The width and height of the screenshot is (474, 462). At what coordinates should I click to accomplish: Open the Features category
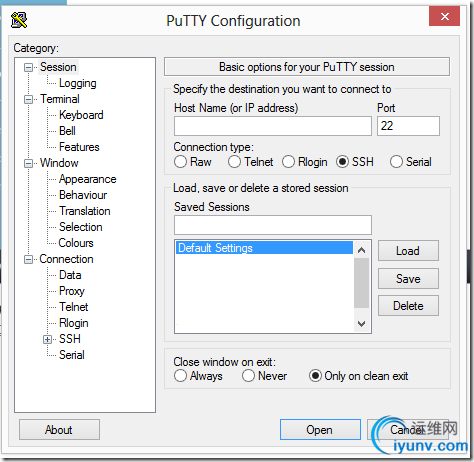[79, 147]
